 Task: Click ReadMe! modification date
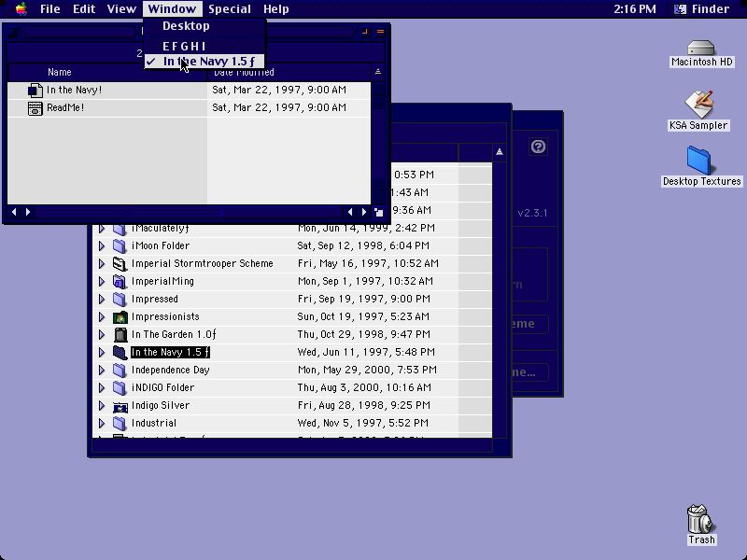(x=279, y=107)
